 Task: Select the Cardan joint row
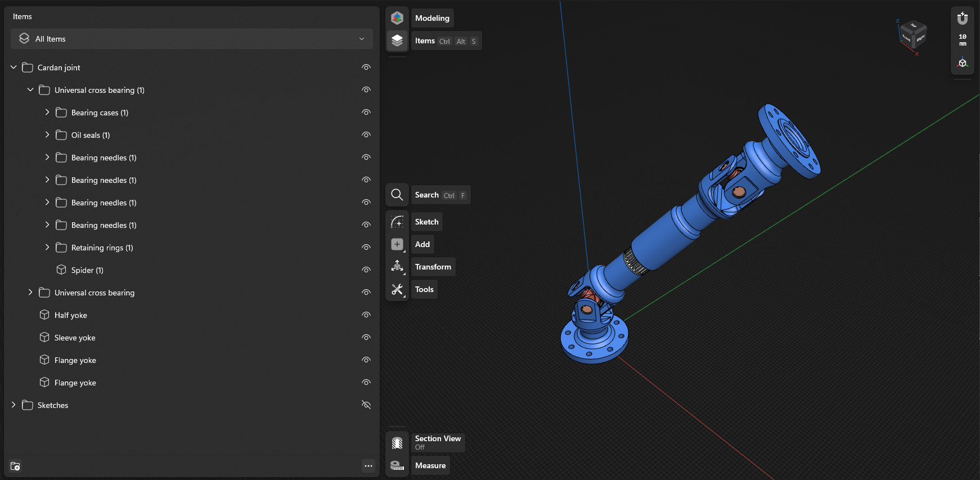click(x=191, y=68)
